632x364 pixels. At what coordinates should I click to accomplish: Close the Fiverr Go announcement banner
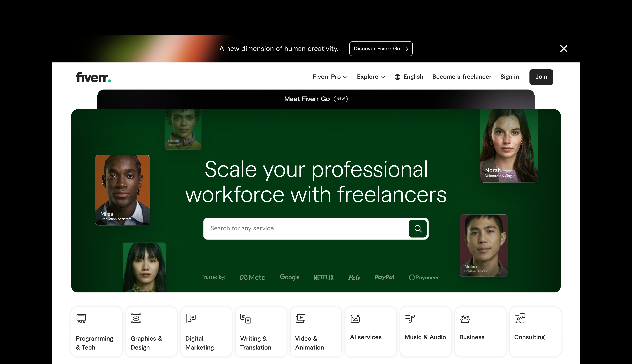click(563, 49)
